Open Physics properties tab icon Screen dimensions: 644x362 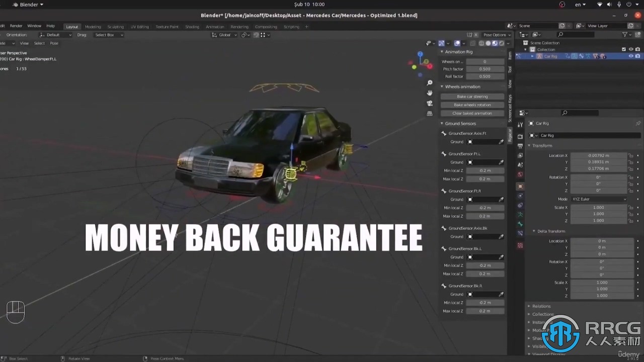(x=520, y=196)
